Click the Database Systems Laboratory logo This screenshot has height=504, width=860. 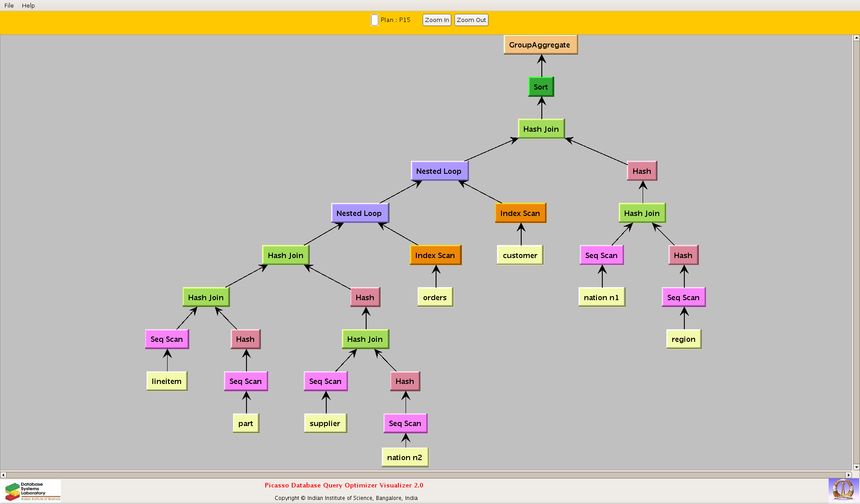32,491
